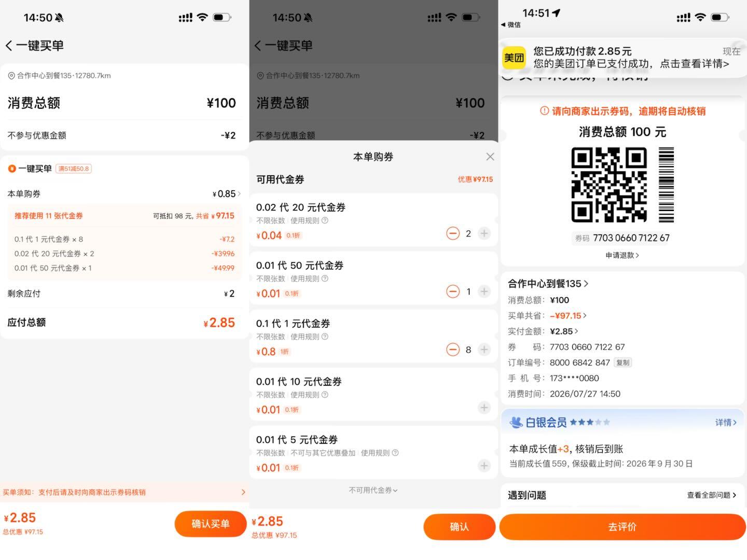Add one 0.01 代 5 元代金券
Viewport: 747px width, 560px height.
tap(484, 466)
